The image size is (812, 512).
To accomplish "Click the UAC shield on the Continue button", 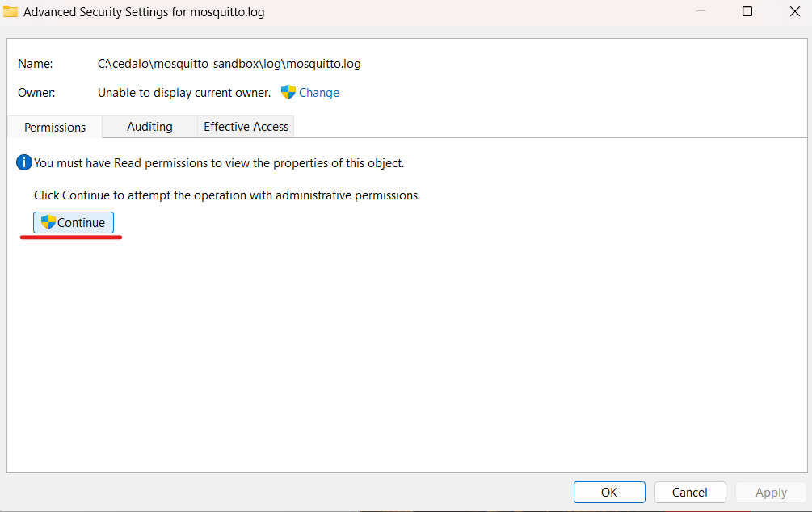I will [50, 222].
